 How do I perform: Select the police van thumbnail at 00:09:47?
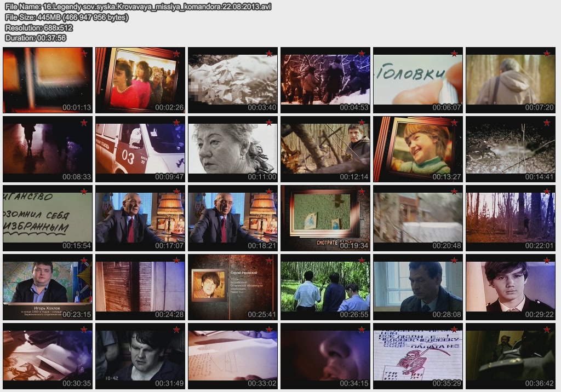(x=140, y=148)
